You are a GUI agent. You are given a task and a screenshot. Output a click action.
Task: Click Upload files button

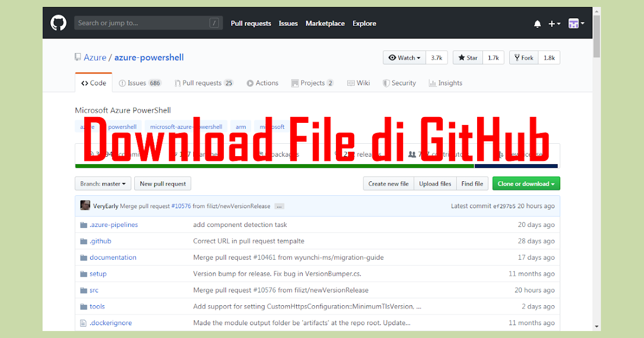[435, 183]
